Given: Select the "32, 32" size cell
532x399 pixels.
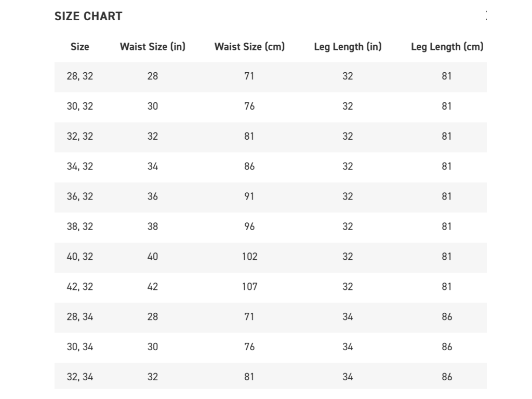Looking at the screenshot, I should coord(80,137).
